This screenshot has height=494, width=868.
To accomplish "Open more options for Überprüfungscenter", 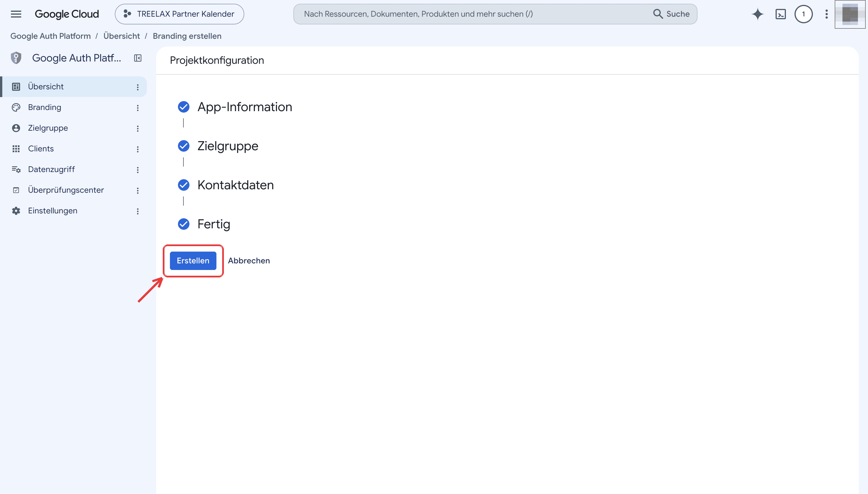I will [x=138, y=191].
